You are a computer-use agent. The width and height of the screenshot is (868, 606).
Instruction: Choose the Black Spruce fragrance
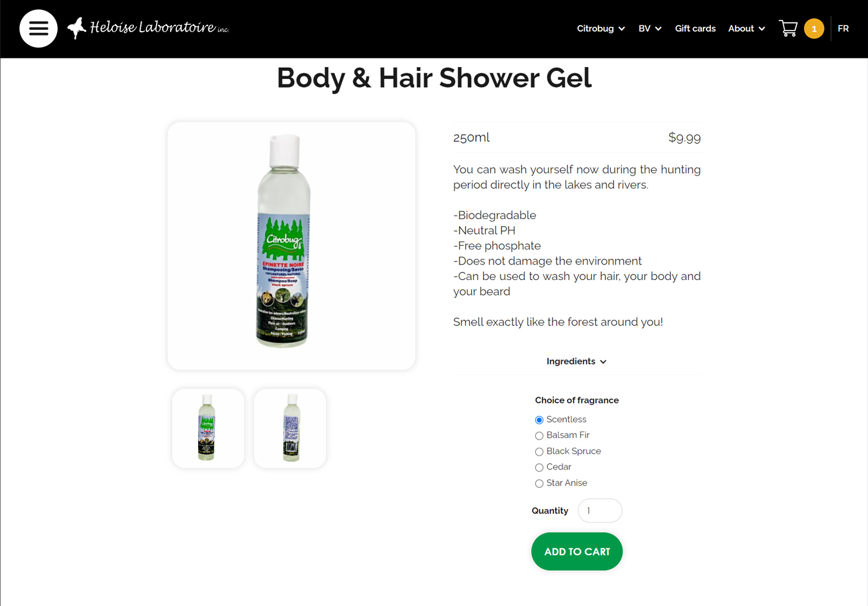point(539,452)
